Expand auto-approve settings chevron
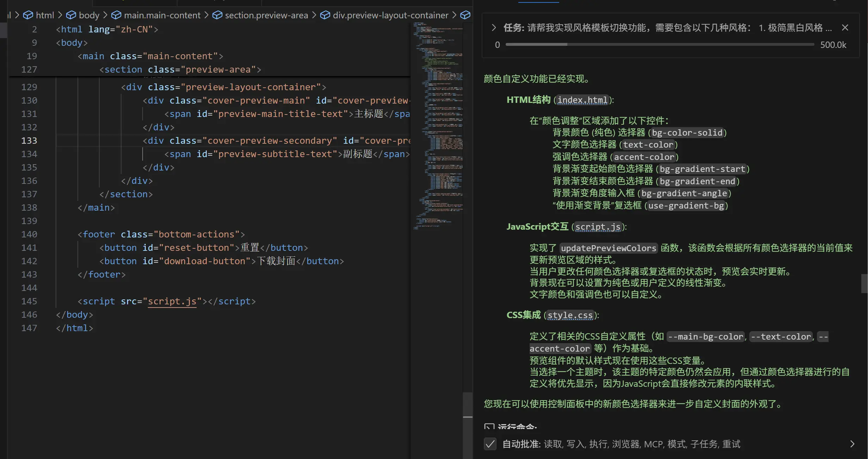Image resolution: width=868 pixels, height=459 pixels. [x=853, y=444]
